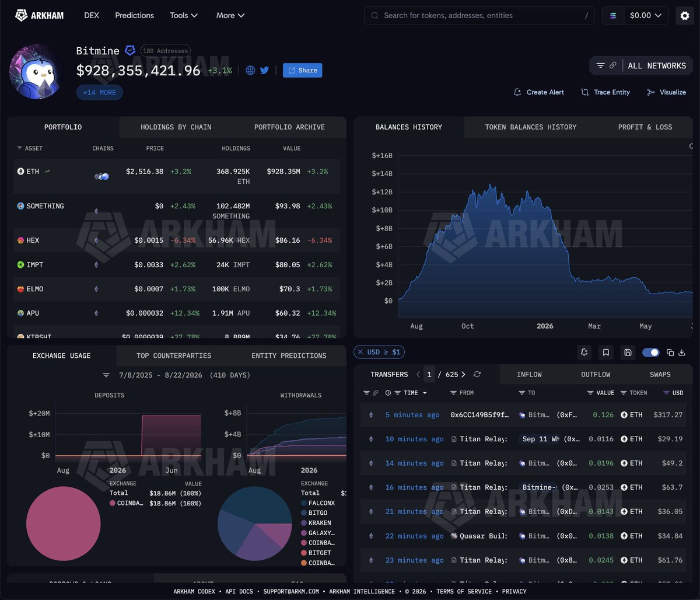Click the download icon above transfers
Viewport: 700px width, 600px height.
tap(681, 352)
